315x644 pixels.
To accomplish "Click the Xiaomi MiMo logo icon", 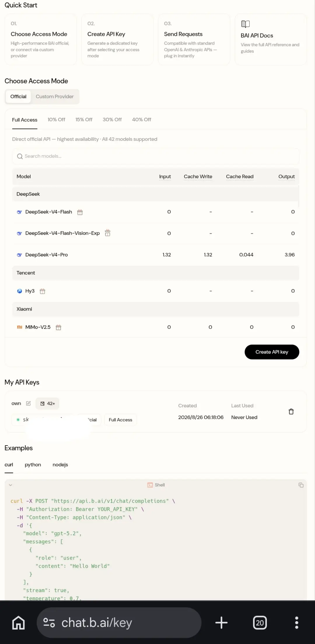I will [20, 327].
